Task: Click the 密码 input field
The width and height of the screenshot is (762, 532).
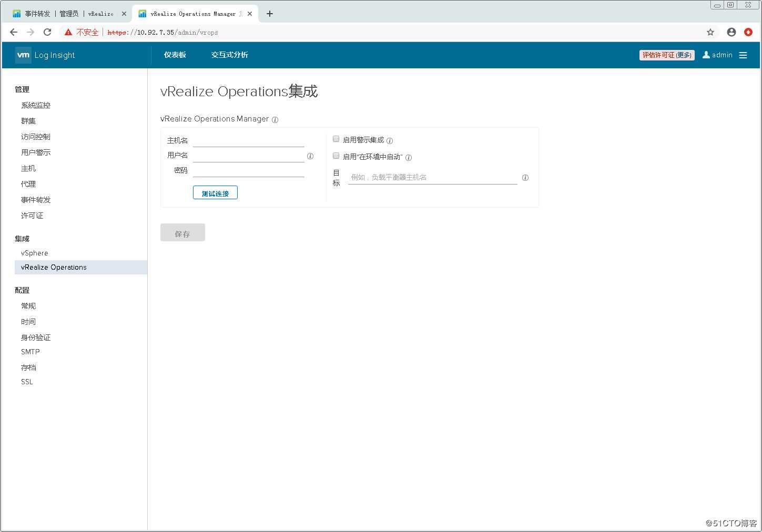Action: click(249, 170)
